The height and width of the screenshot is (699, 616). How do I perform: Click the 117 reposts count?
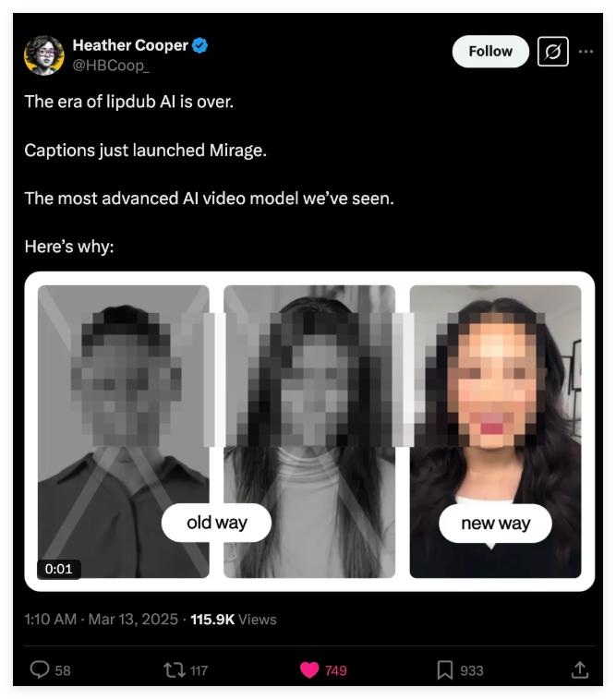[199, 670]
